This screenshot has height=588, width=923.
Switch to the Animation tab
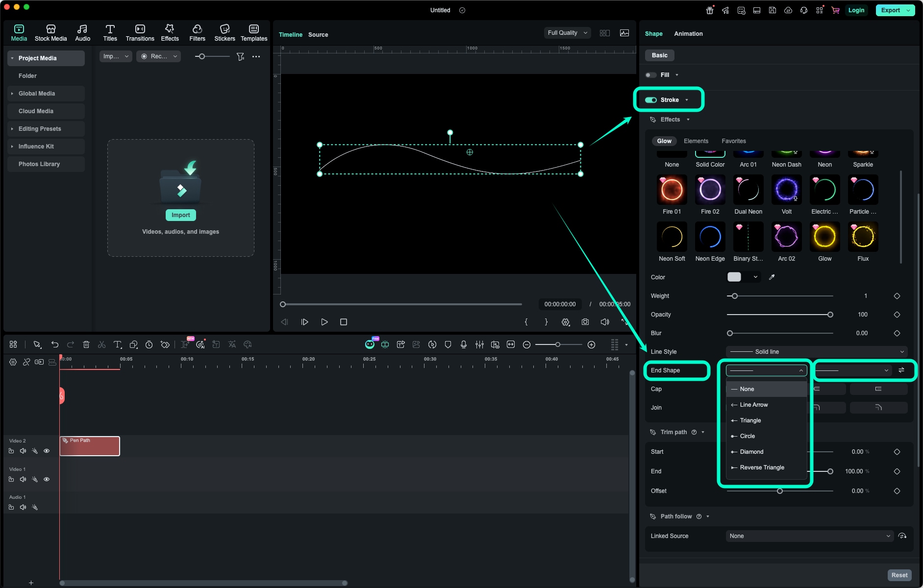688,34
